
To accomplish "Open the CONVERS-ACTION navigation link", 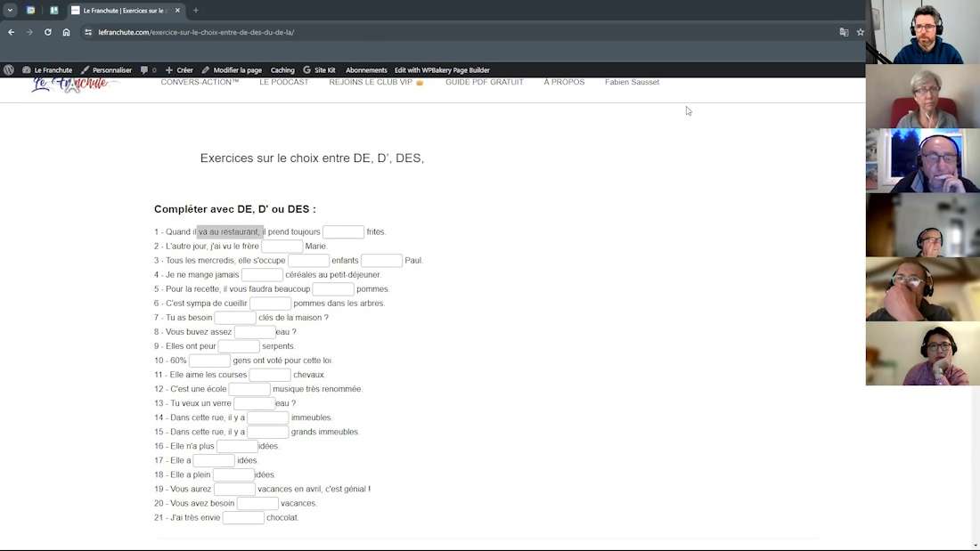I will (x=200, y=82).
